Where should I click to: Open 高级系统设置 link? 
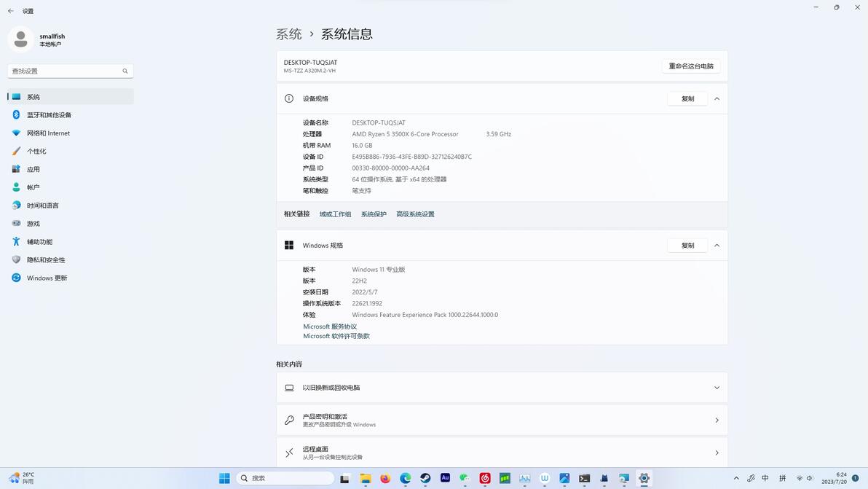pos(415,214)
